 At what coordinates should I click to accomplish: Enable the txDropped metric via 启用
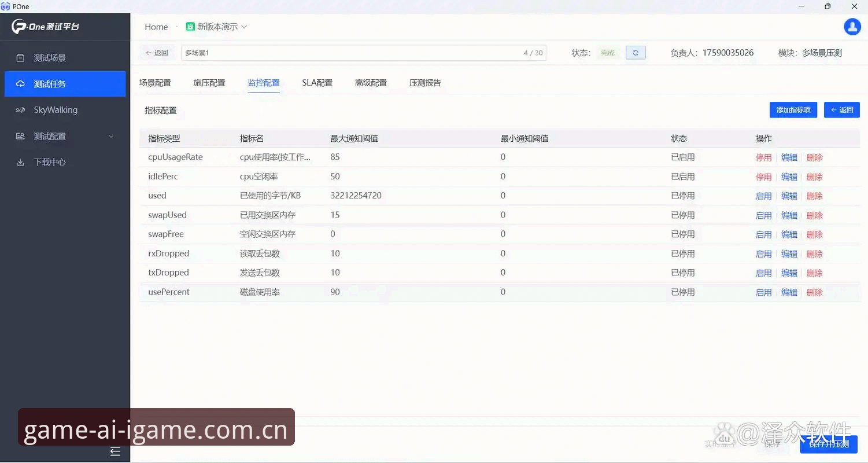point(763,273)
